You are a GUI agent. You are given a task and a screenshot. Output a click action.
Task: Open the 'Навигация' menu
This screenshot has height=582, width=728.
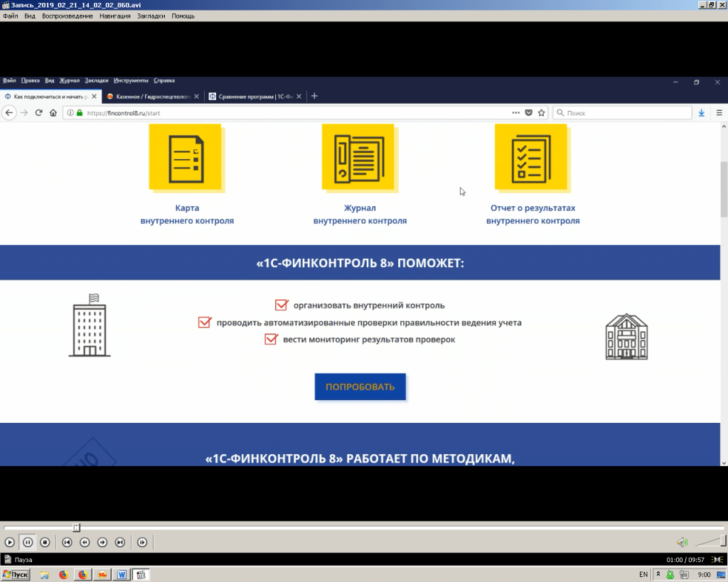tap(114, 16)
